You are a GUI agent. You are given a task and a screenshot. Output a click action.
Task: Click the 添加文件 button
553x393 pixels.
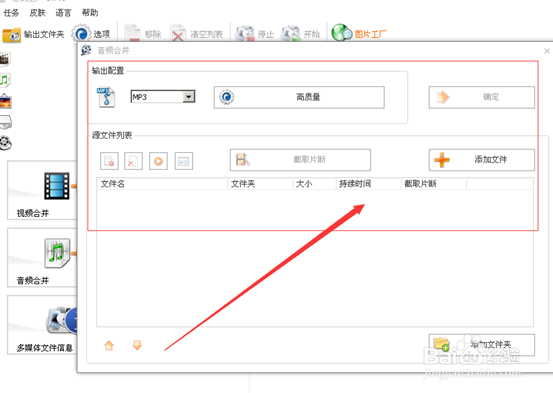coord(481,160)
